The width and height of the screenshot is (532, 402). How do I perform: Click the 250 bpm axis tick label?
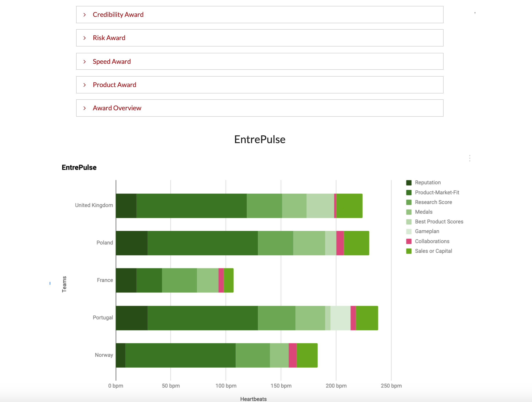391,386
